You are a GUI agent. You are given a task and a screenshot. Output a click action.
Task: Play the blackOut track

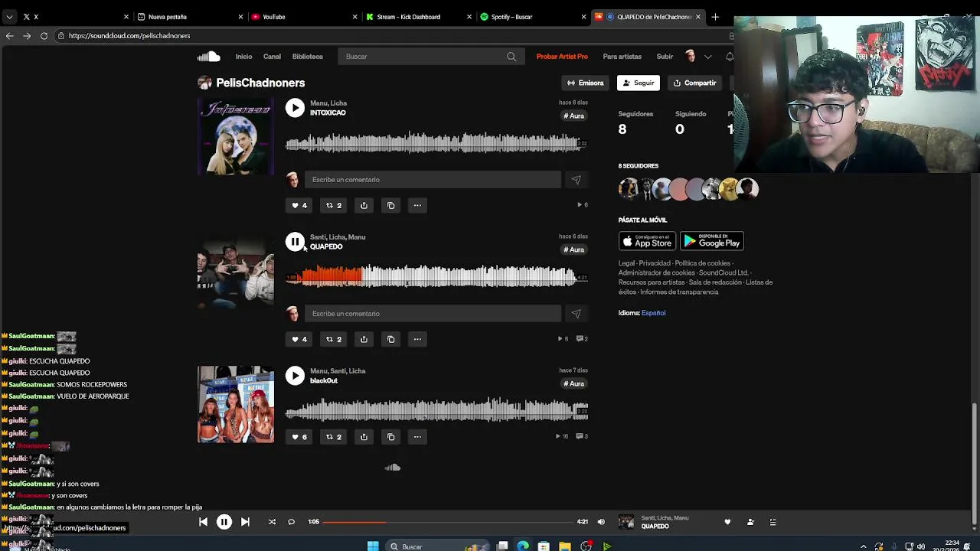295,376
